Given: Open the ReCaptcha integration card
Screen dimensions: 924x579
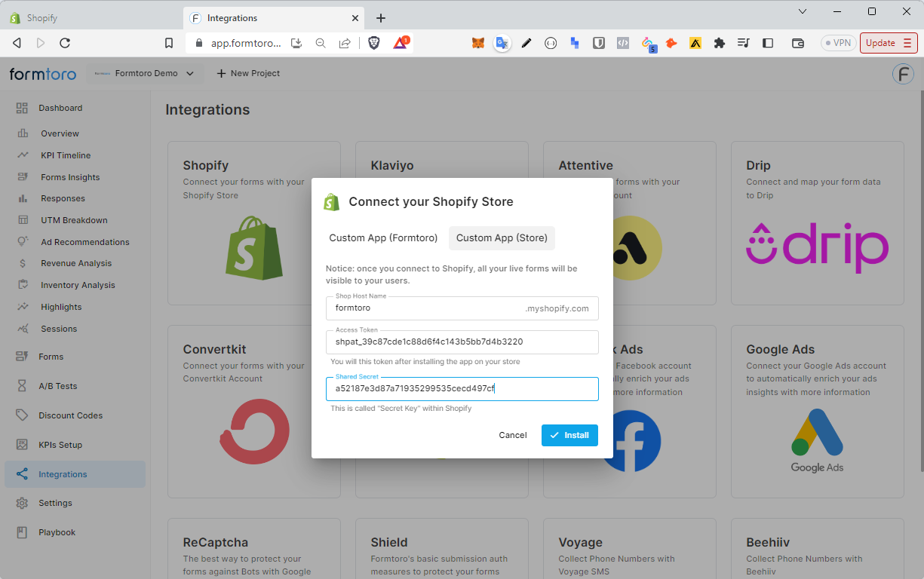Looking at the screenshot, I should (254, 549).
